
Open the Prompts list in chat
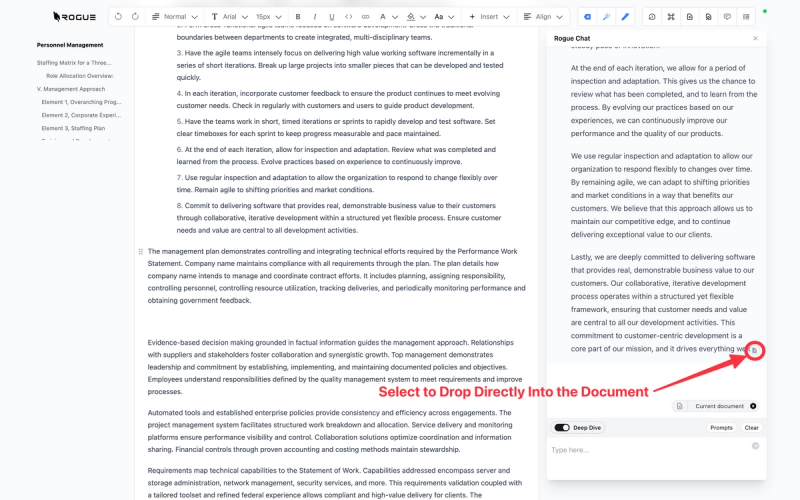point(721,428)
